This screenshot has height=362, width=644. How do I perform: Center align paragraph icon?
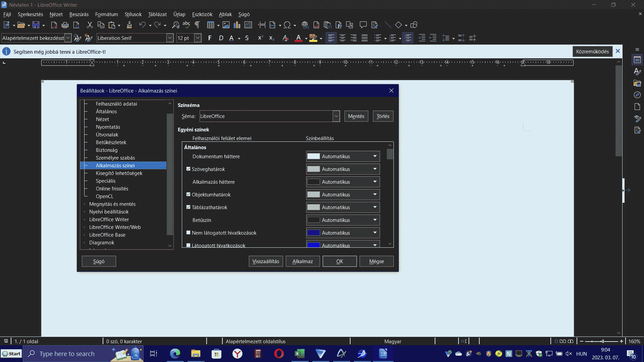(x=342, y=38)
